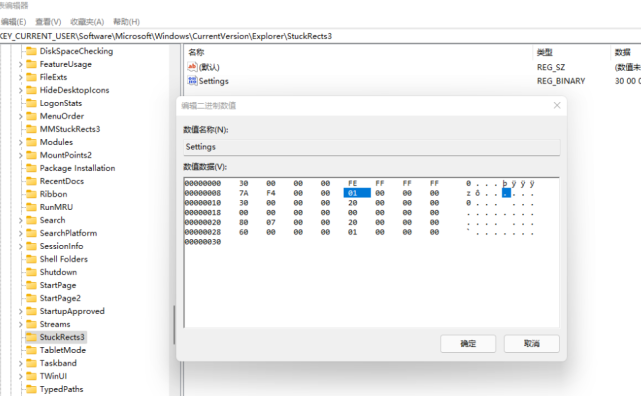Click the 07 byte in row 00000020
The height and width of the screenshot is (396, 641).
coord(271,222)
